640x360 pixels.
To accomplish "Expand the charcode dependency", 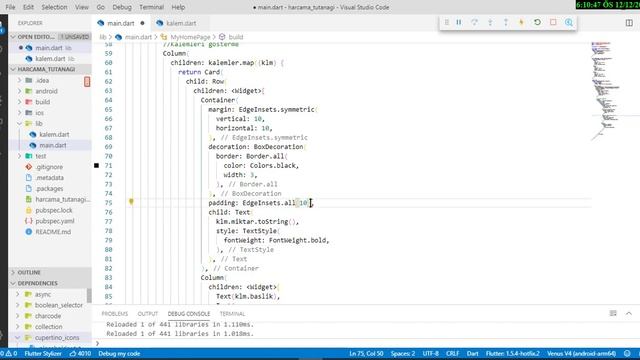I will pos(47,316).
